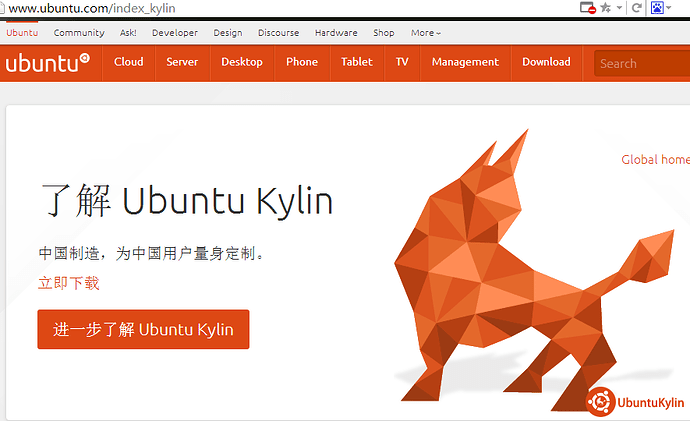Open the Discourse link
690x421 pixels.
279,33
